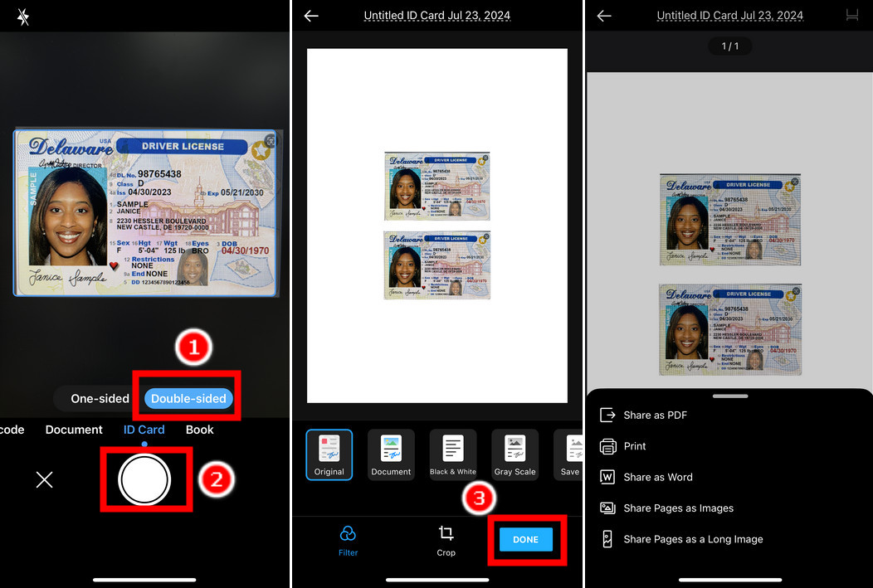Tap DONE to finish editing
This screenshot has width=873, height=588.
tap(525, 539)
